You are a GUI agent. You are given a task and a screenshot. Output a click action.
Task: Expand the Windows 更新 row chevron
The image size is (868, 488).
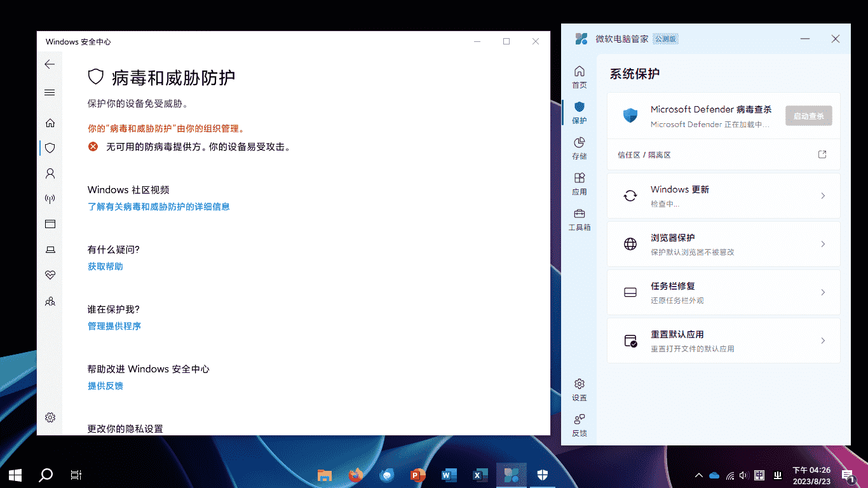(x=822, y=196)
